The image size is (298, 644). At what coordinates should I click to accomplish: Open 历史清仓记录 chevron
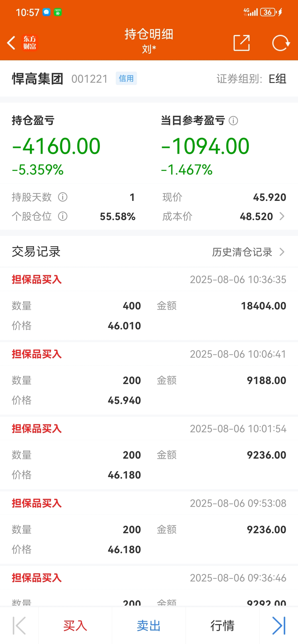pos(282,252)
